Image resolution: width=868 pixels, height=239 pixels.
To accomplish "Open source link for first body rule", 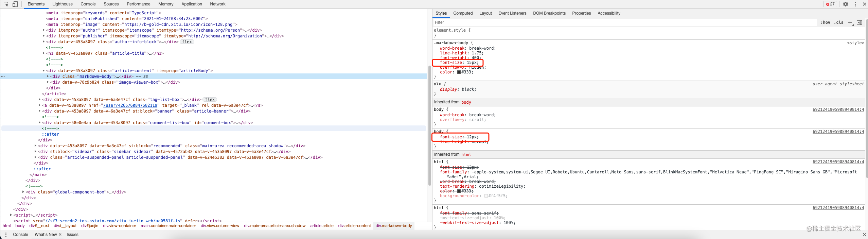I will [x=838, y=109].
